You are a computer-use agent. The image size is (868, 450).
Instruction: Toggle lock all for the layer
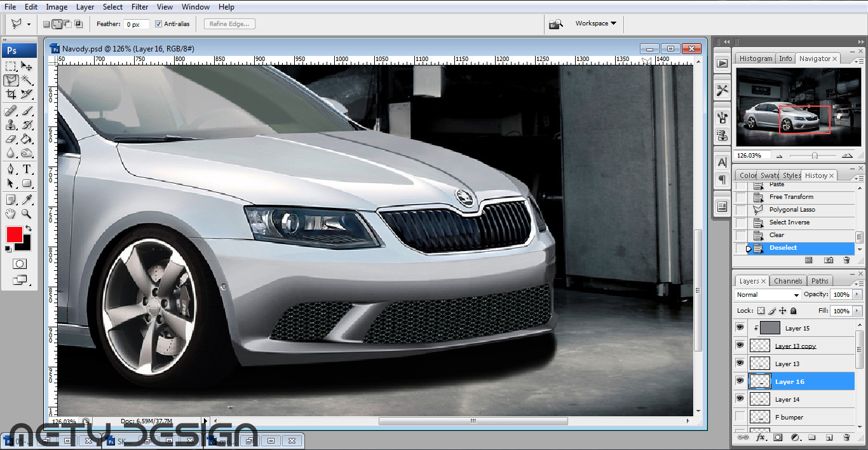tap(794, 311)
